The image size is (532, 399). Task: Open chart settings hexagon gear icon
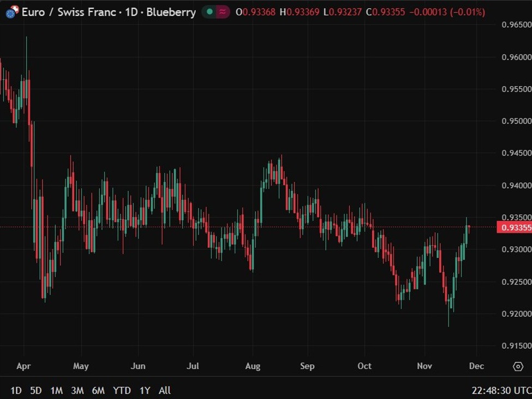click(518, 366)
